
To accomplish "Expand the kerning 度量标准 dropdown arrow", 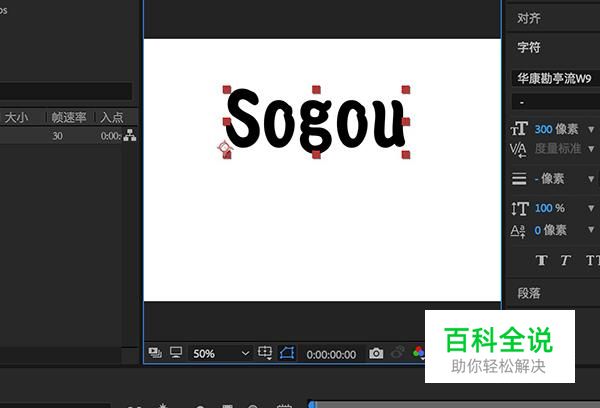I will [x=591, y=149].
